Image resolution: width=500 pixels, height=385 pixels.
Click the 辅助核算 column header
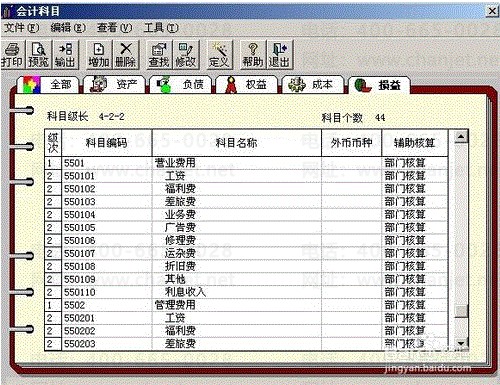(415, 143)
